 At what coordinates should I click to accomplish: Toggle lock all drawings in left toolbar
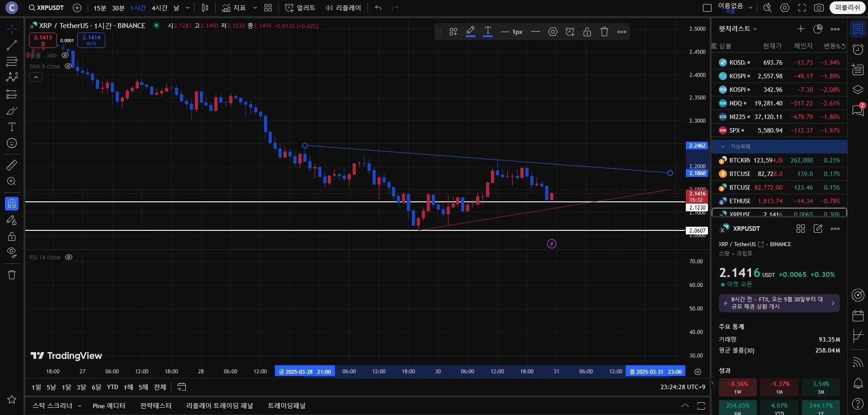(x=12, y=236)
